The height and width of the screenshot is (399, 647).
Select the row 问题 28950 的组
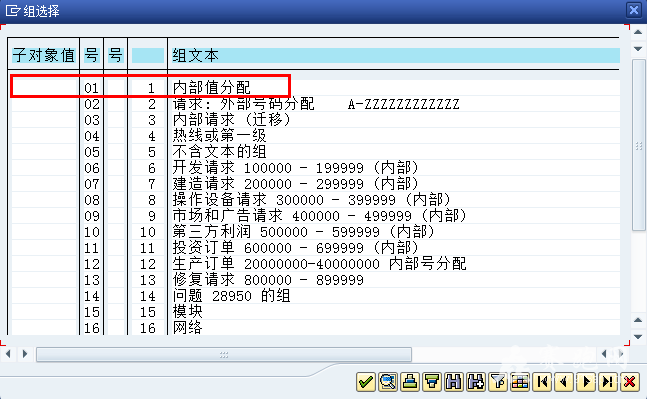tap(316, 296)
